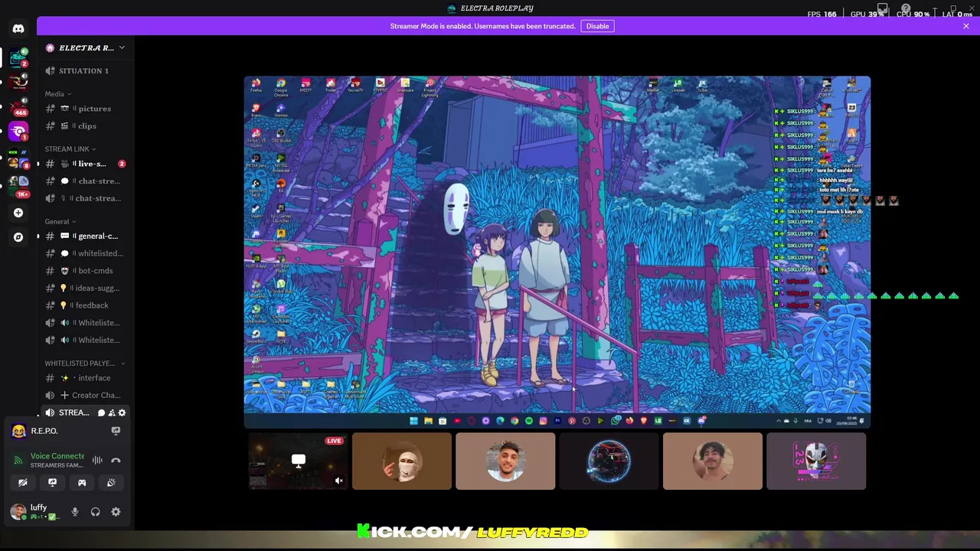The image size is (980, 551).
Task: Stream R.E.P.O. using the screen icon
Action: tap(116, 431)
